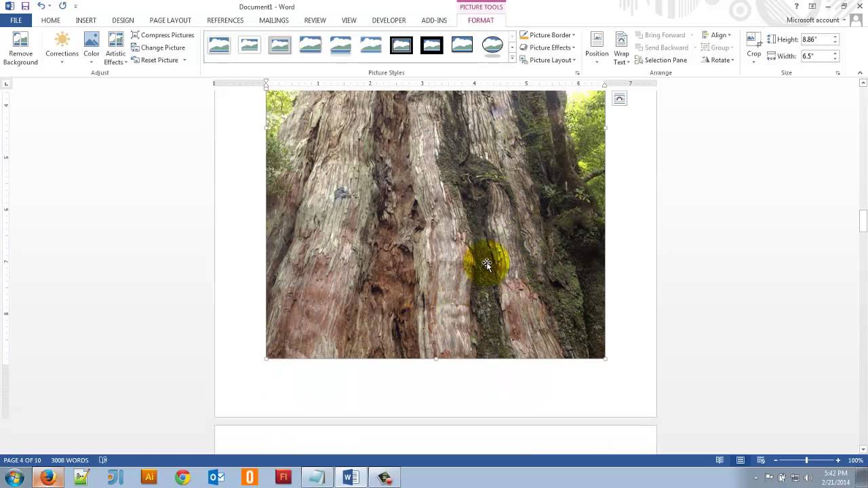
Task: Open Selection Pane
Action: tap(661, 60)
